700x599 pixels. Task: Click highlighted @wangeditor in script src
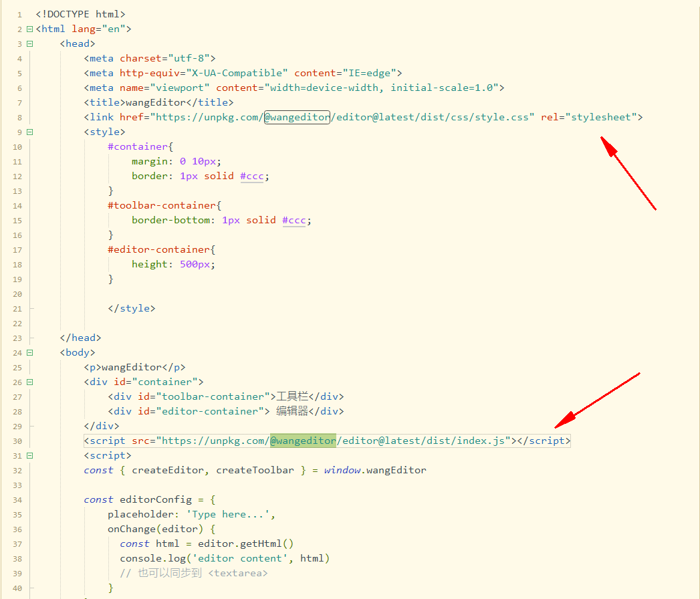point(303,441)
